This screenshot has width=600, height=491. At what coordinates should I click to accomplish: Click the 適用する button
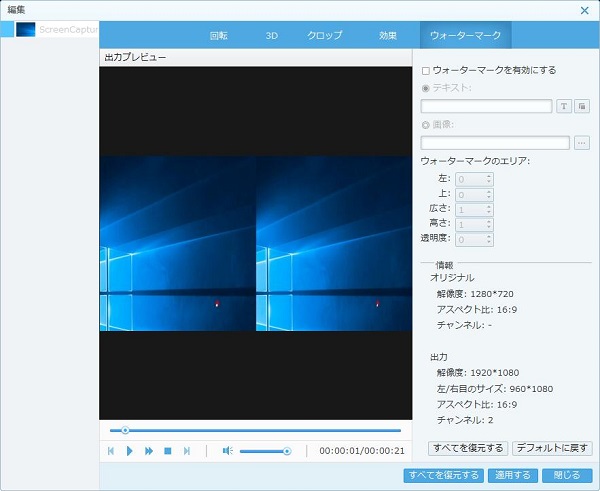pos(513,475)
